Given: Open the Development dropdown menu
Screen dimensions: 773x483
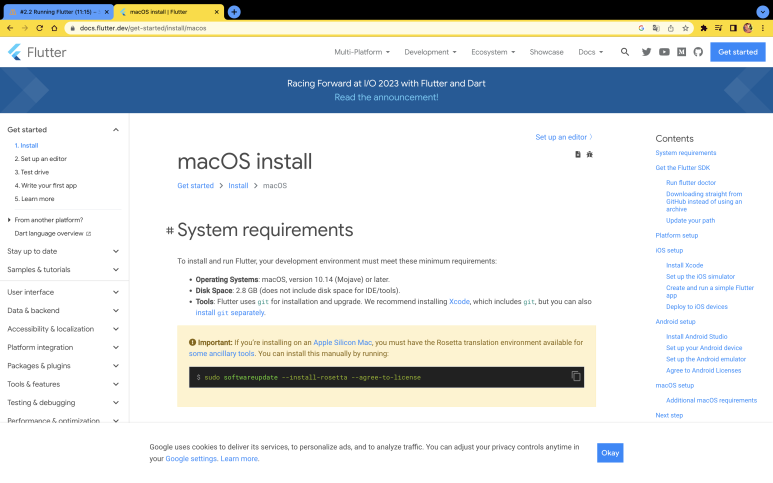Looking at the screenshot, I should (x=430, y=52).
